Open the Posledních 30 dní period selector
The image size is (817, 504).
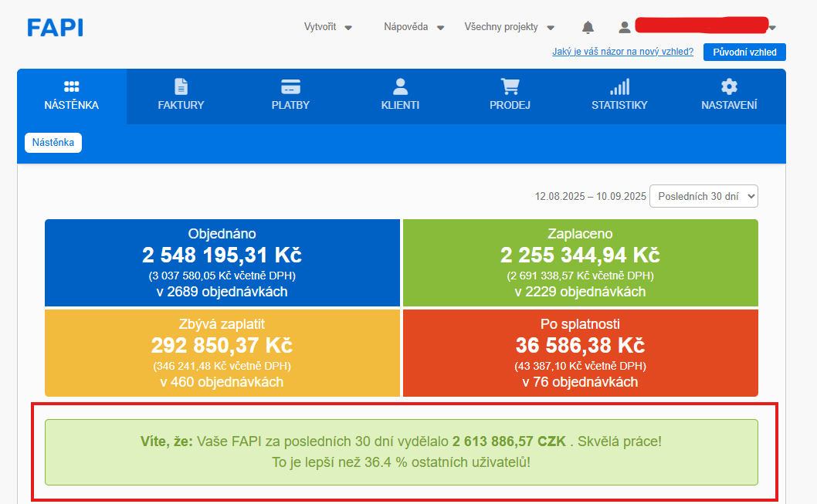point(703,196)
